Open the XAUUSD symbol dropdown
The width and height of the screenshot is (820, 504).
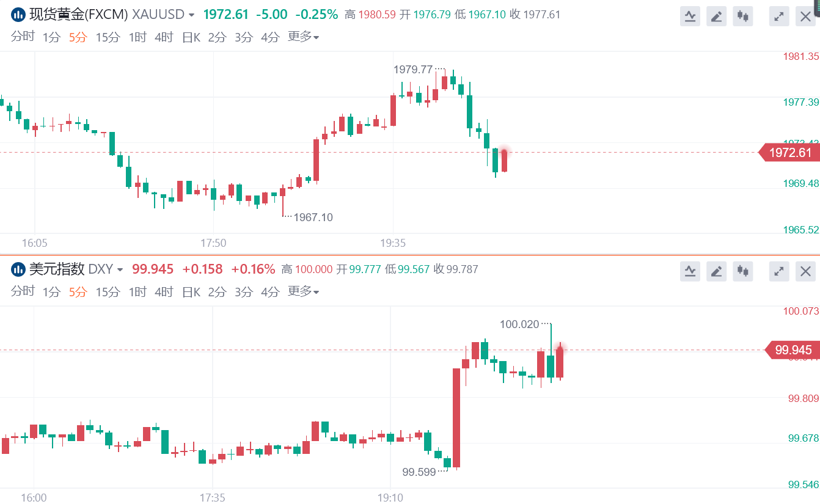(x=192, y=15)
